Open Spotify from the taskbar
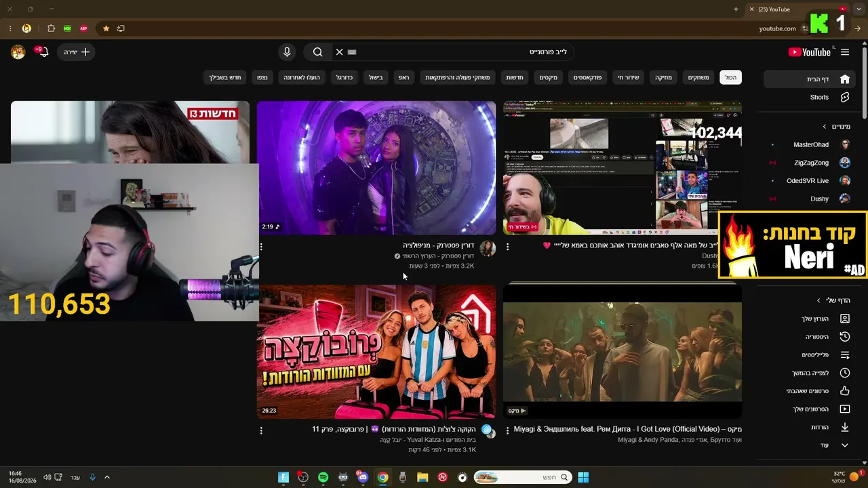The width and height of the screenshot is (868, 488). 323,477
